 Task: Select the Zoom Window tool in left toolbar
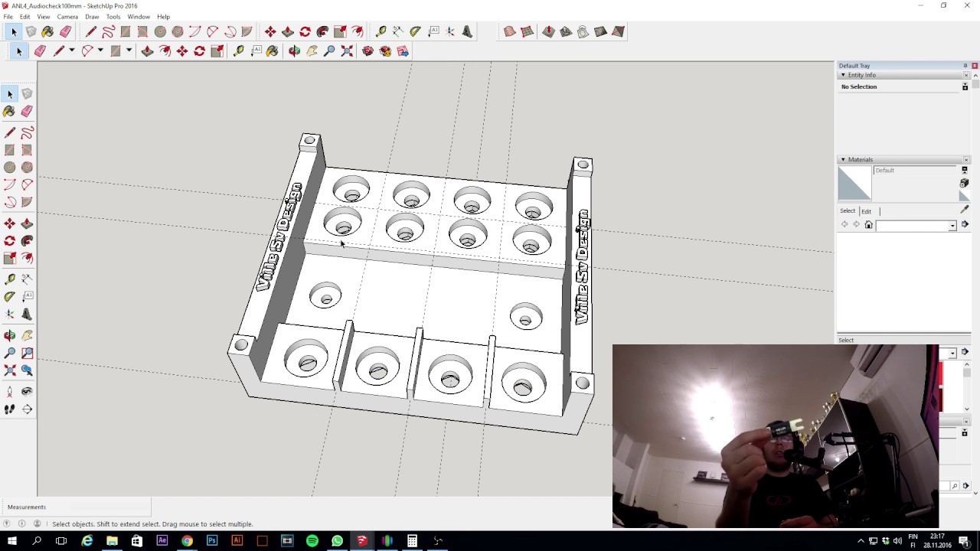[27, 353]
